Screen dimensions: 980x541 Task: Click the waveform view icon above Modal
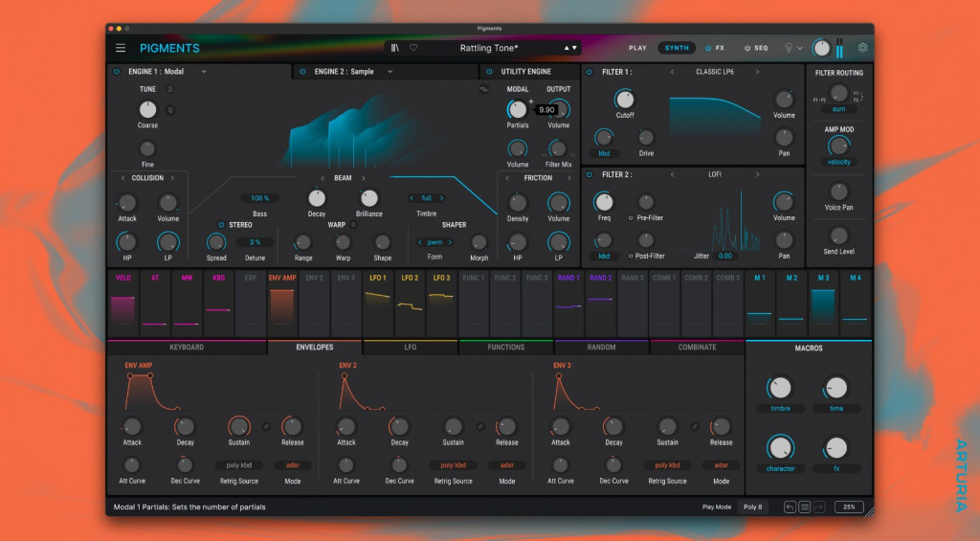[483, 89]
